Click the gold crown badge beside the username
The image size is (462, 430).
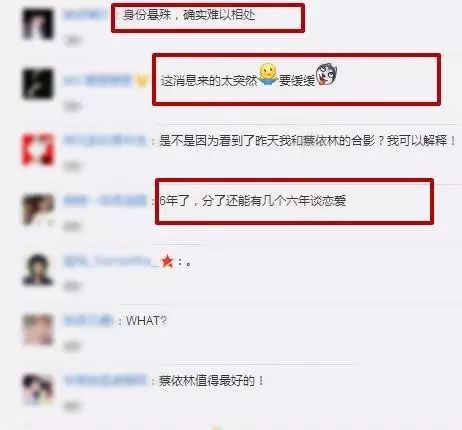click(x=141, y=80)
